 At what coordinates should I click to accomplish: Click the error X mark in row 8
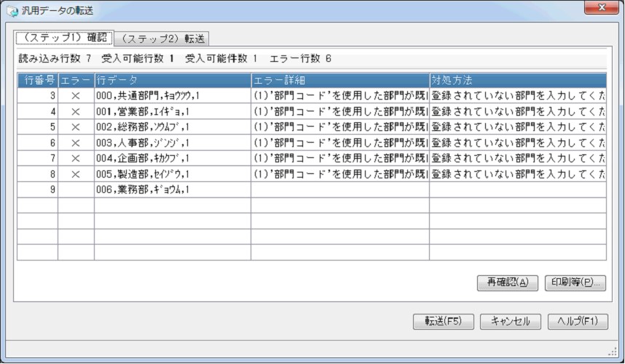[x=75, y=174]
